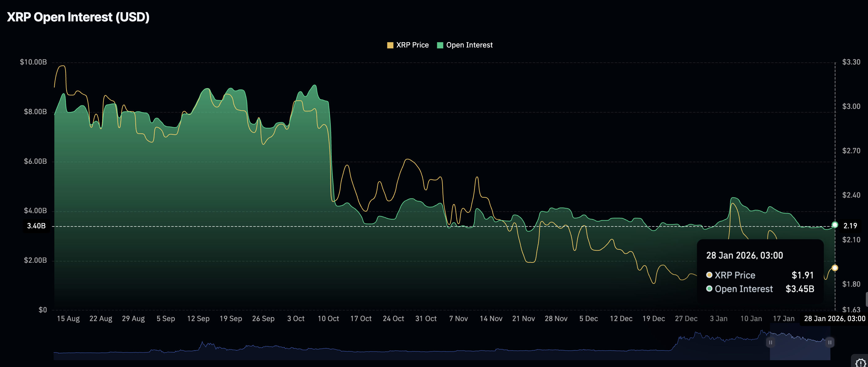Click the yellow XRP Price dot in the tooltip
This screenshot has width=868, height=367.
pos(709,275)
